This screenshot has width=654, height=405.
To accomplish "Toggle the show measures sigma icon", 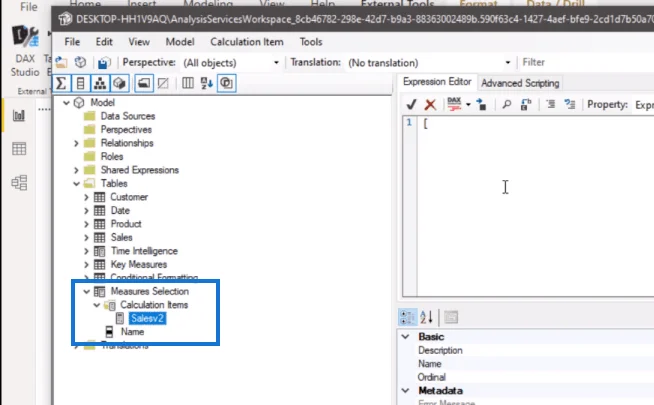I will (61, 83).
